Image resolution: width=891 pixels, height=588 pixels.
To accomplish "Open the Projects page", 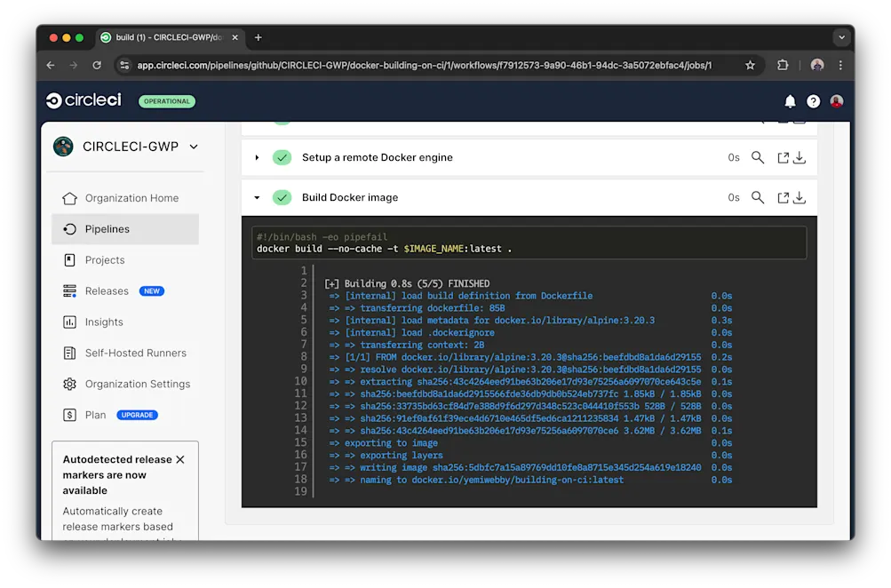I will point(125,259).
